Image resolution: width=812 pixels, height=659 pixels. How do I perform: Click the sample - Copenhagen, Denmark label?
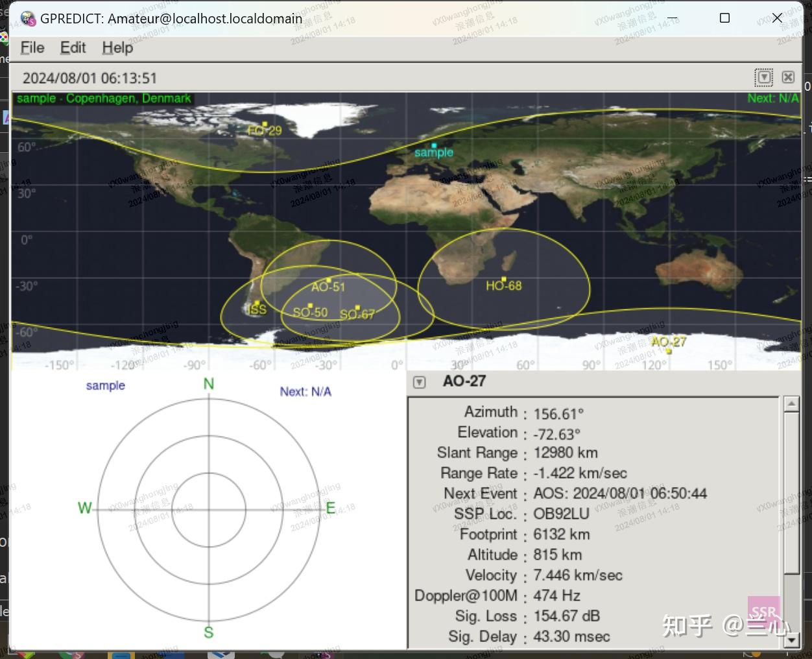[x=102, y=98]
